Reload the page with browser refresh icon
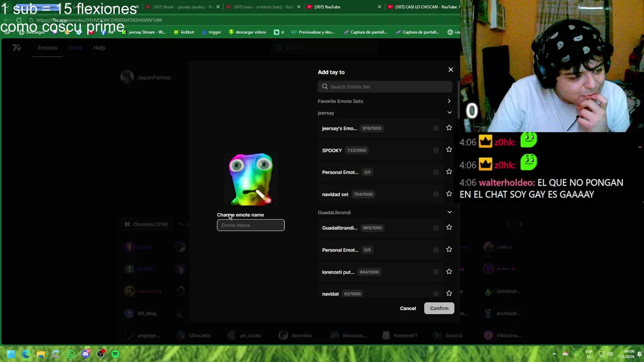The width and height of the screenshot is (644, 362). click(19, 20)
